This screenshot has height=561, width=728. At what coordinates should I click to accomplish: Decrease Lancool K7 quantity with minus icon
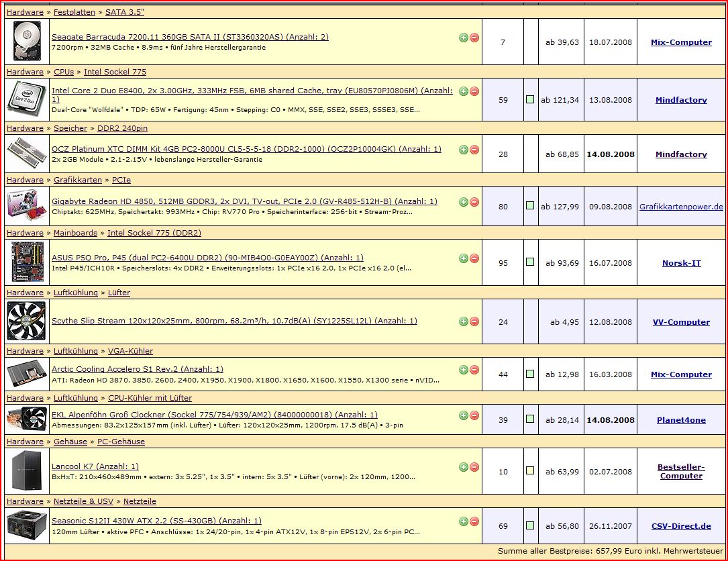(474, 467)
